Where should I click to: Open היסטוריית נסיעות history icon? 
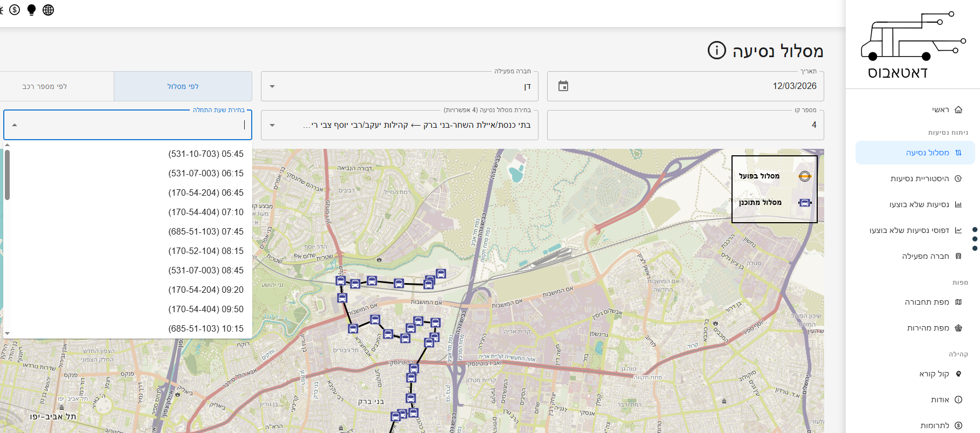click(958, 179)
